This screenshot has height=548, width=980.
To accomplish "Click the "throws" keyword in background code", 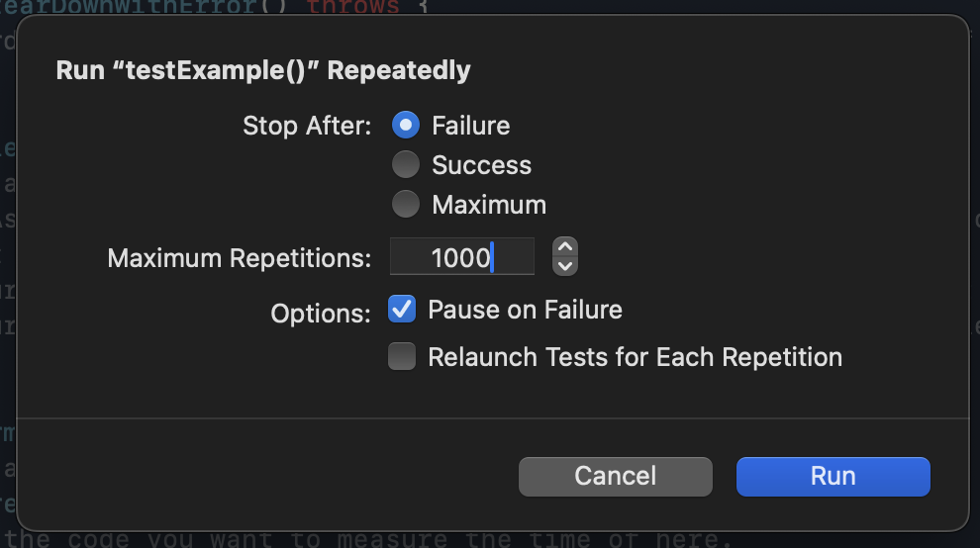I will (x=353, y=7).
